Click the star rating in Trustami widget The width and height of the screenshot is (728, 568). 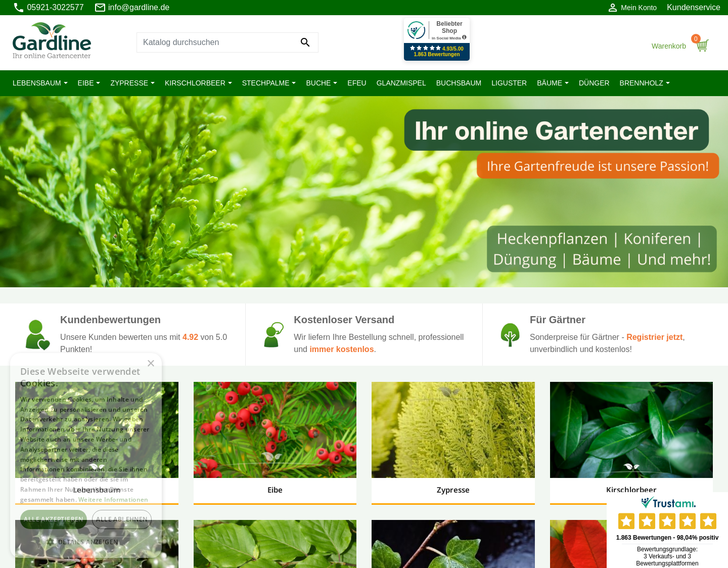667,521
